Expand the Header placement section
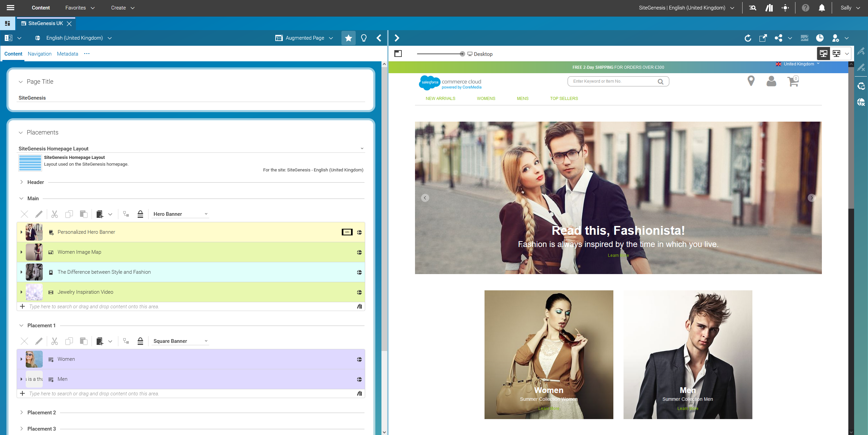 tap(21, 182)
